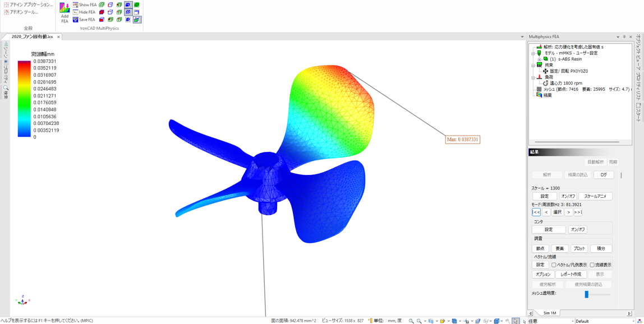
Task: Collapse the モデル - mMKS tree node
Action: pos(533,53)
